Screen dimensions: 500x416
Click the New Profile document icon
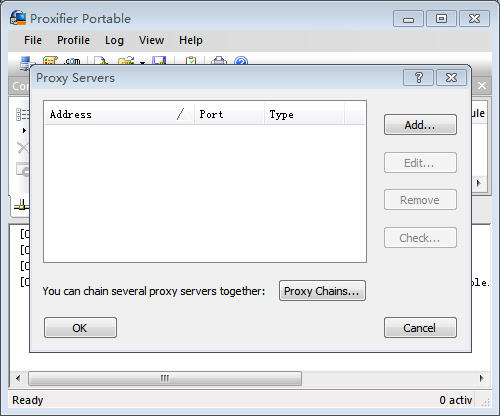[x=101, y=61]
